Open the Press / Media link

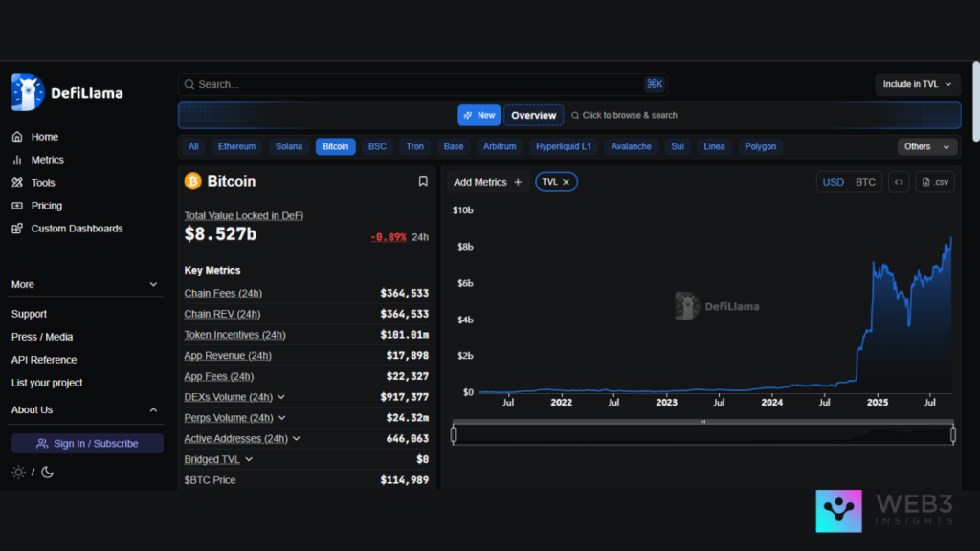(x=42, y=337)
